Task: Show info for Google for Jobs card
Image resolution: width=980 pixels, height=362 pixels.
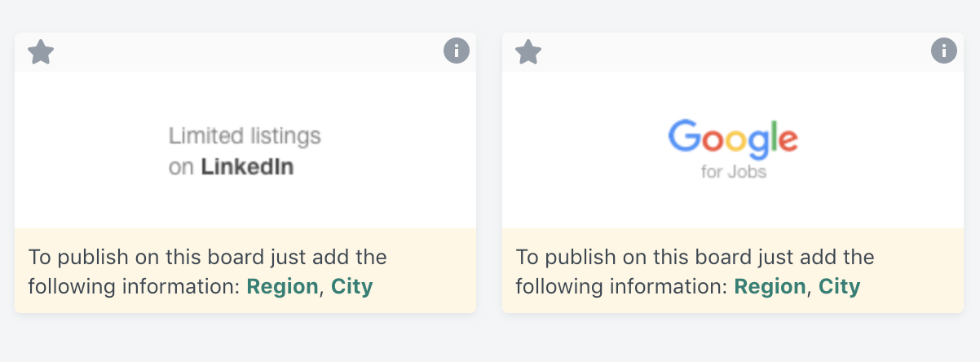Action: pos(944,51)
